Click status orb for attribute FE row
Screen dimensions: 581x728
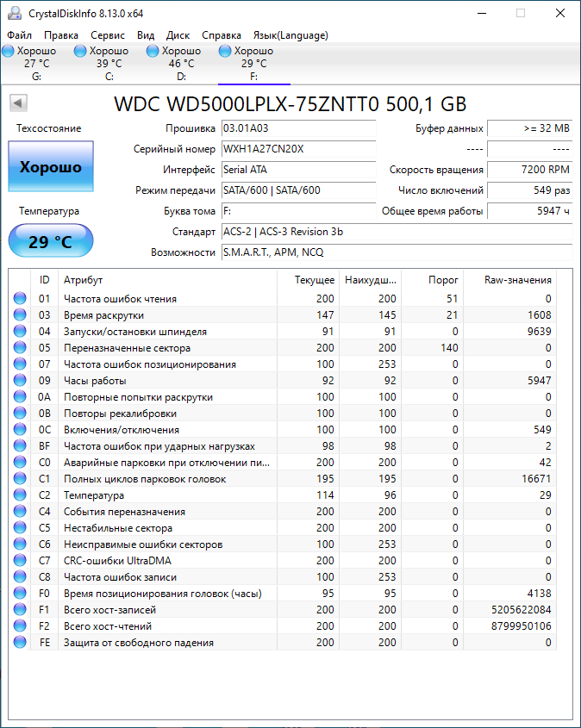coord(20,642)
